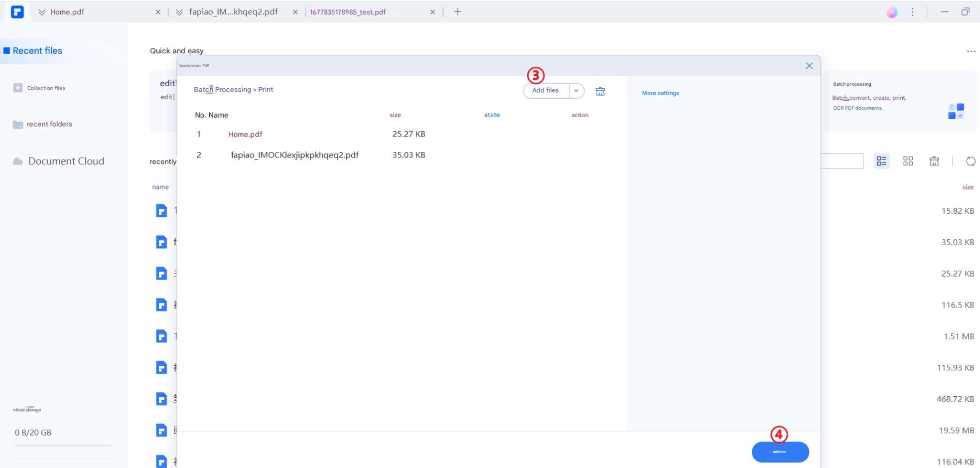Open the Add files dropdown arrow

pos(576,91)
